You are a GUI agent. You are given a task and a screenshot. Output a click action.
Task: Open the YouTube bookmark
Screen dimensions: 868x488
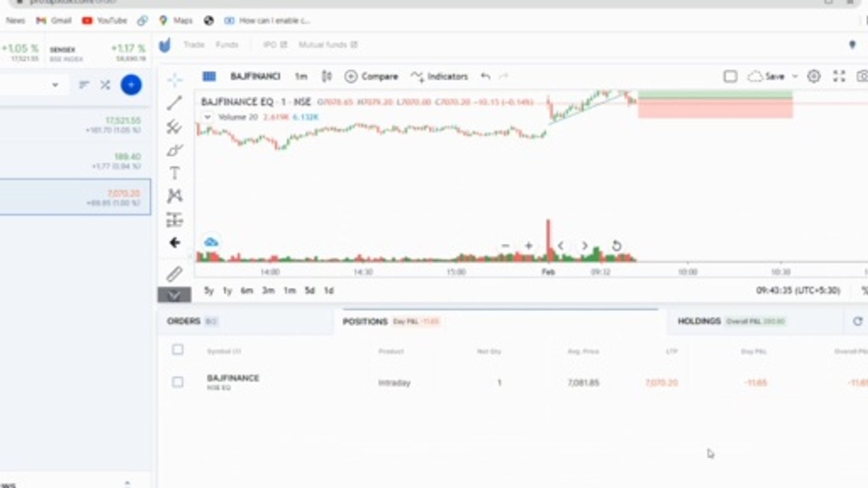click(104, 20)
